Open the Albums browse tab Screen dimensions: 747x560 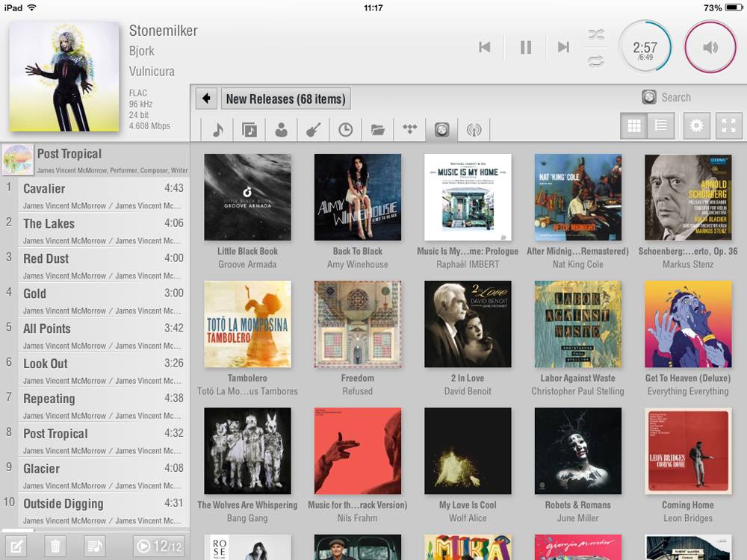tap(249, 129)
